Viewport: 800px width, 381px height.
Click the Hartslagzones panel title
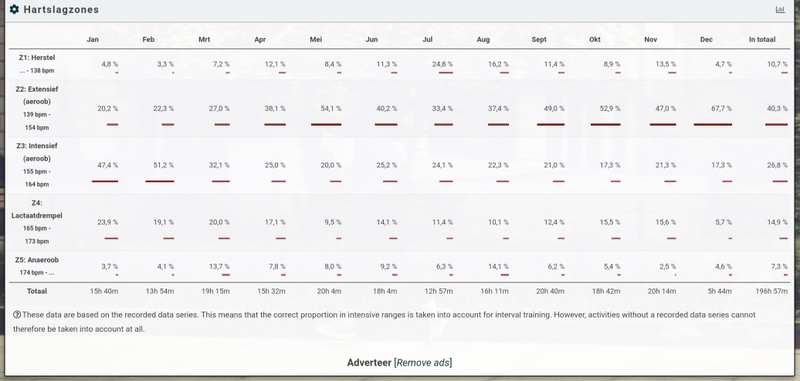coord(61,10)
